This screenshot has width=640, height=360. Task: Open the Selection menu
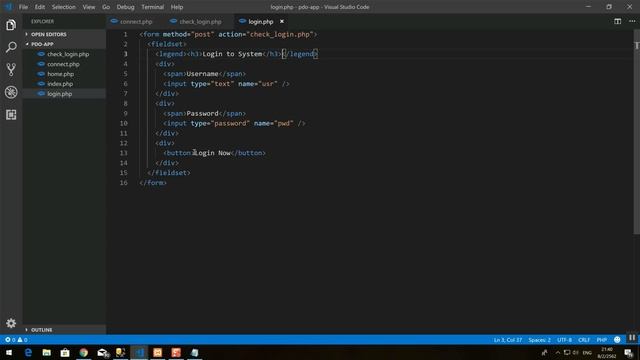coord(64,7)
